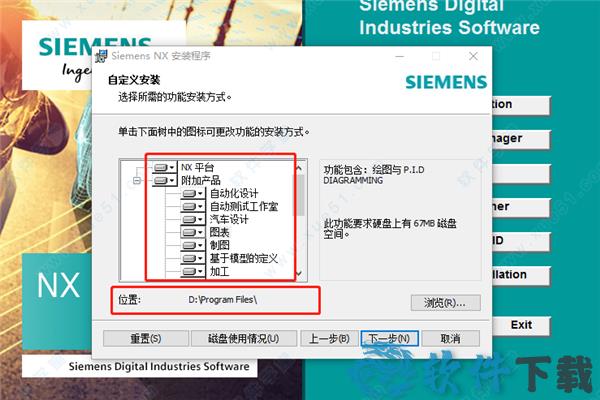Collapse the 附加产品 tree node

point(137,180)
